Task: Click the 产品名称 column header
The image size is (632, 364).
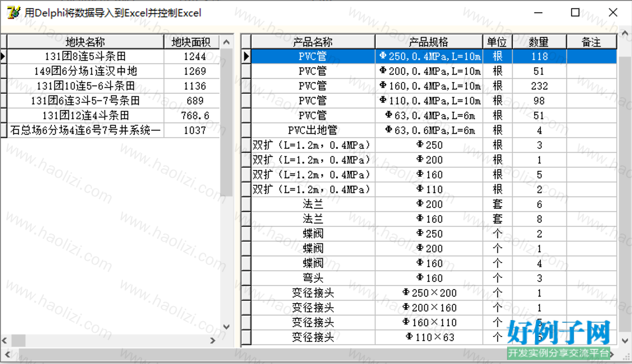Action: click(313, 42)
